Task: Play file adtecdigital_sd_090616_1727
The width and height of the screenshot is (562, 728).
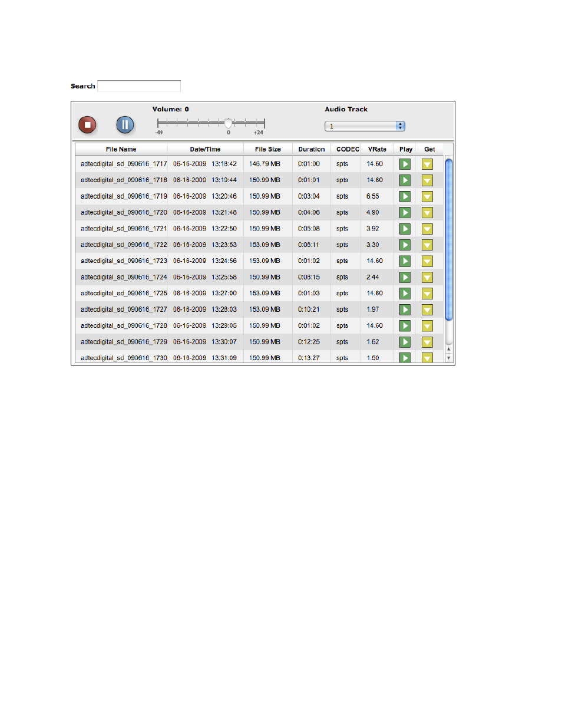Action: (405, 310)
